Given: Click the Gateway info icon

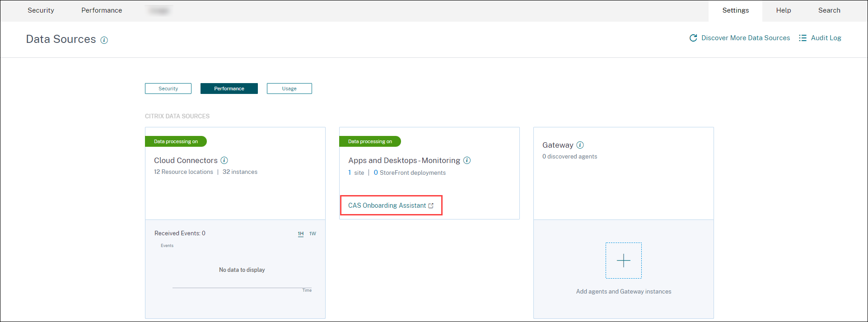Looking at the screenshot, I should (x=580, y=145).
